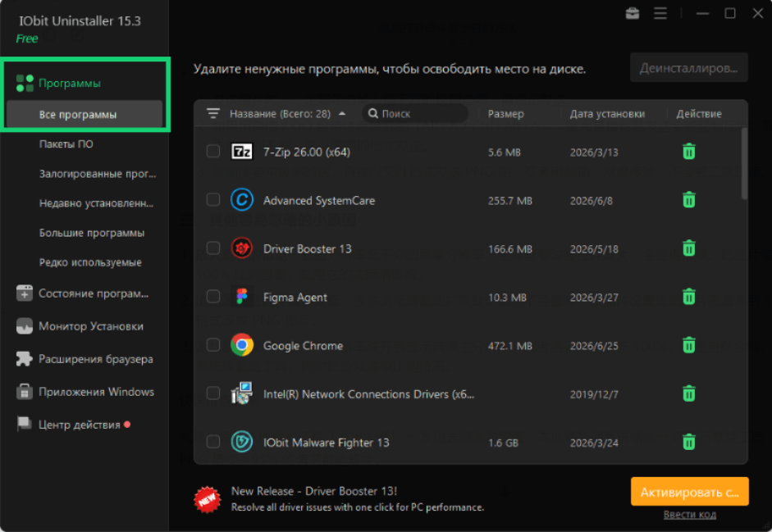Image resolution: width=772 pixels, height=532 pixels.
Task: Click the 7-Zip application icon
Action: coord(242,152)
